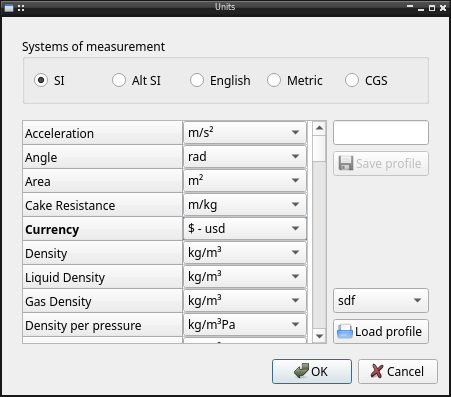Expand the Currency unit dropdown
Image resolution: width=451 pixels, height=397 pixels.
click(x=245, y=229)
